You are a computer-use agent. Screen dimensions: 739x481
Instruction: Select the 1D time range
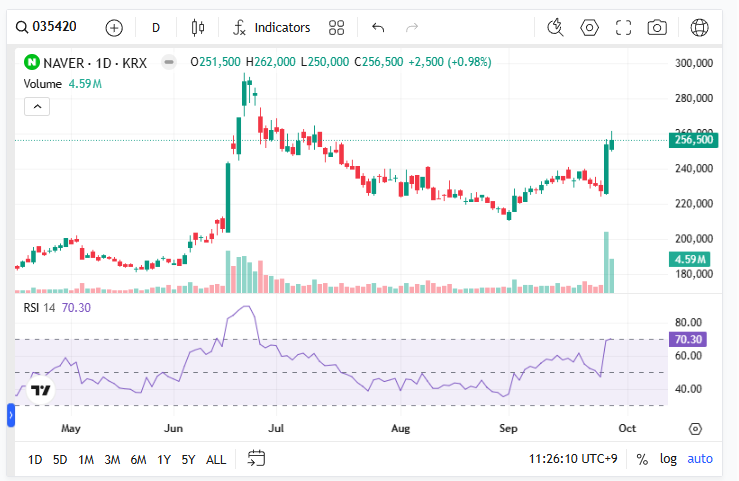(x=35, y=459)
